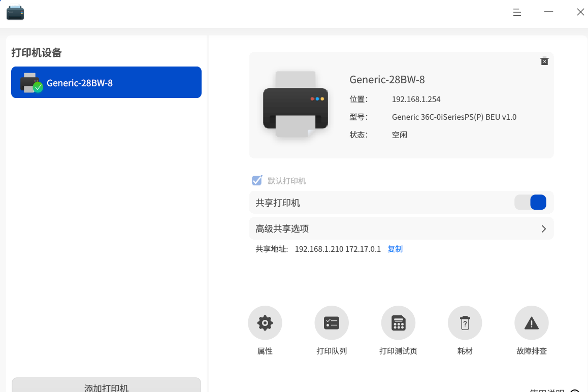
Task: Open the 故障排查 troubleshooting warning icon
Action: tap(531, 322)
